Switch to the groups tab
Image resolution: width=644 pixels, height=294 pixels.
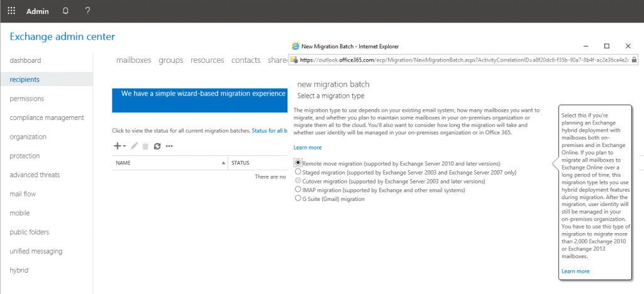point(171,60)
